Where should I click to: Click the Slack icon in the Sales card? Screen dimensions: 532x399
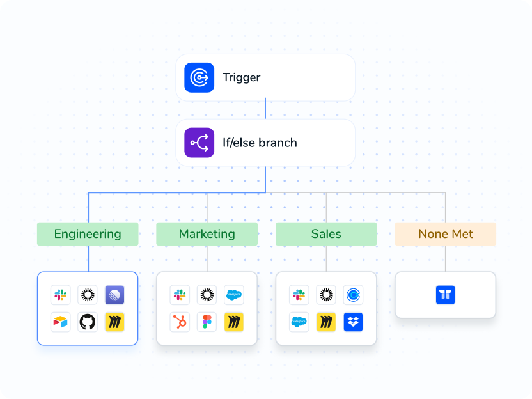pos(299,295)
